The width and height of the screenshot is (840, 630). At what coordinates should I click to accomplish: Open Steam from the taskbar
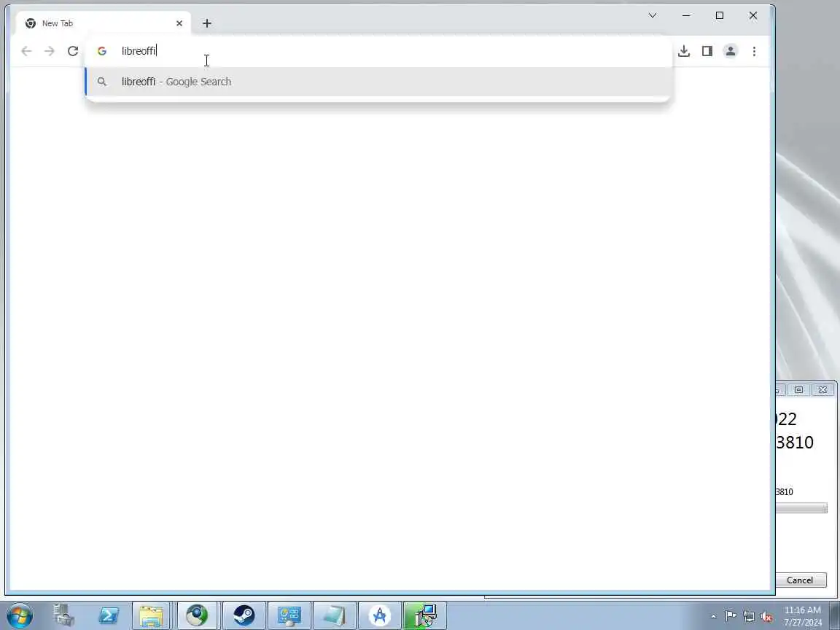(244, 615)
